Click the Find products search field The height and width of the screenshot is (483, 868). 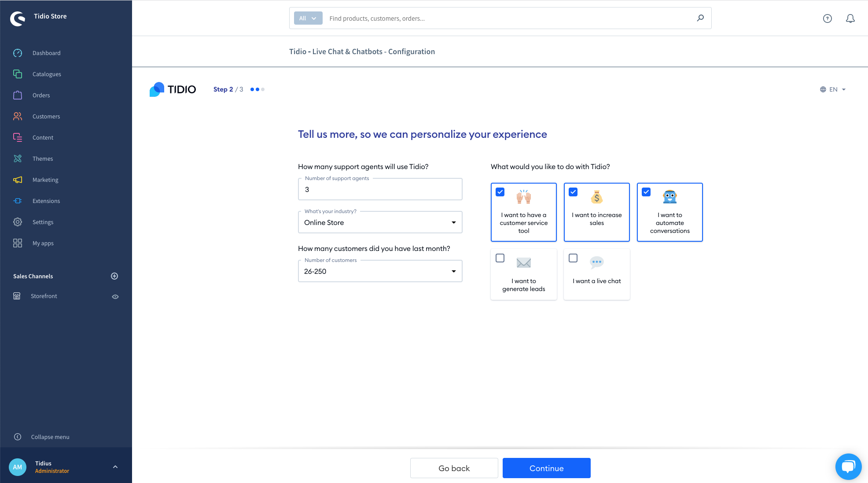[x=508, y=18]
